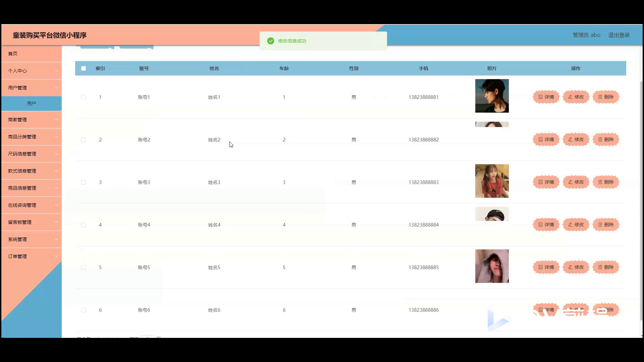This screenshot has height=362, width=644.
Task: Delete the 账号5 user row
Action: (x=606, y=267)
